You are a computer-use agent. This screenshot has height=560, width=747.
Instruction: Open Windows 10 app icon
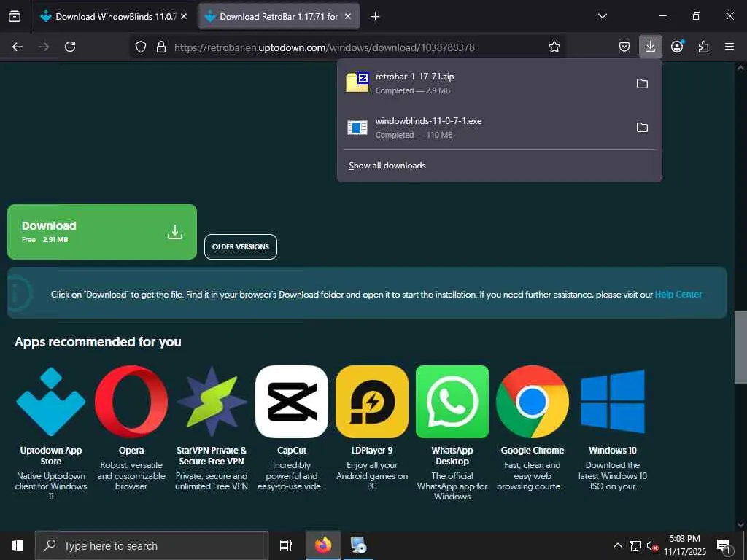point(613,402)
